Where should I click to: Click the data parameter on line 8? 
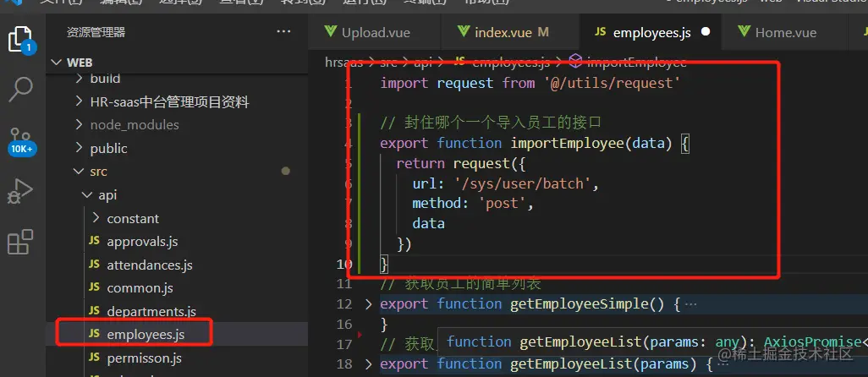pyautogui.click(x=428, y=223)
